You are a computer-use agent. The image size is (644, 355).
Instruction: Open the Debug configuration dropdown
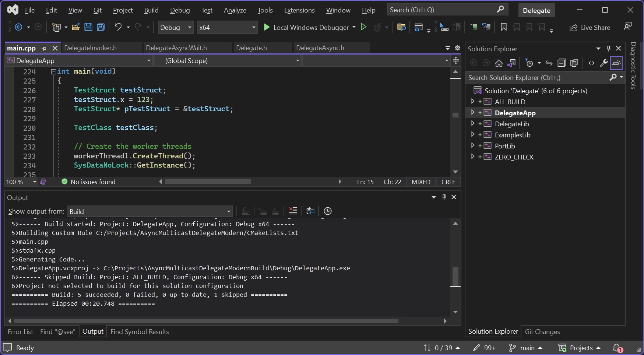[x=176, y=27]
